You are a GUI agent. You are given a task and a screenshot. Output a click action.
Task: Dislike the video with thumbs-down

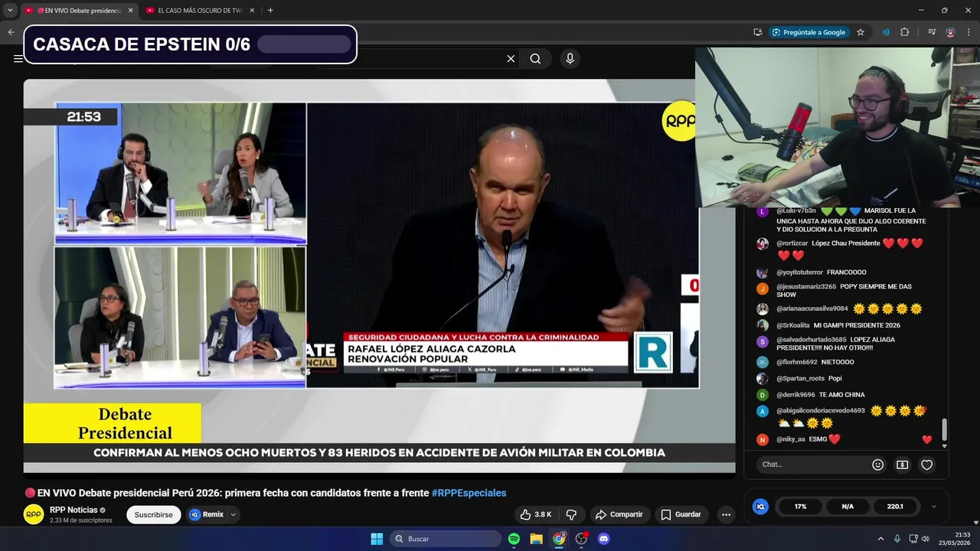[570, 514]
